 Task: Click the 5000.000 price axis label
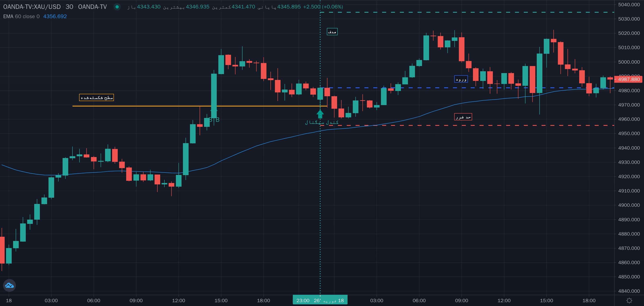click(x=629, y=62)
